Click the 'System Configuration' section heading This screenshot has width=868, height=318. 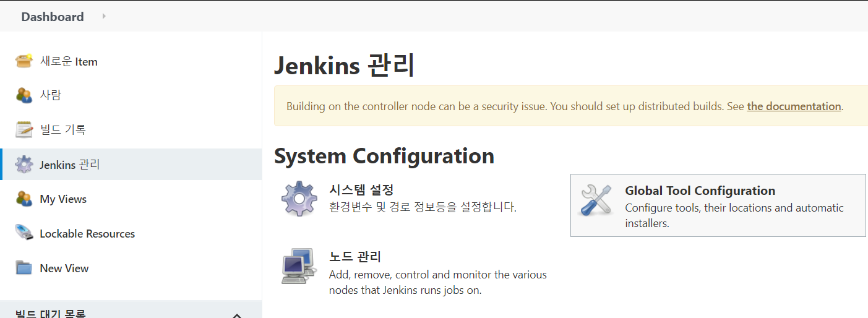click(x=384, y=156)
